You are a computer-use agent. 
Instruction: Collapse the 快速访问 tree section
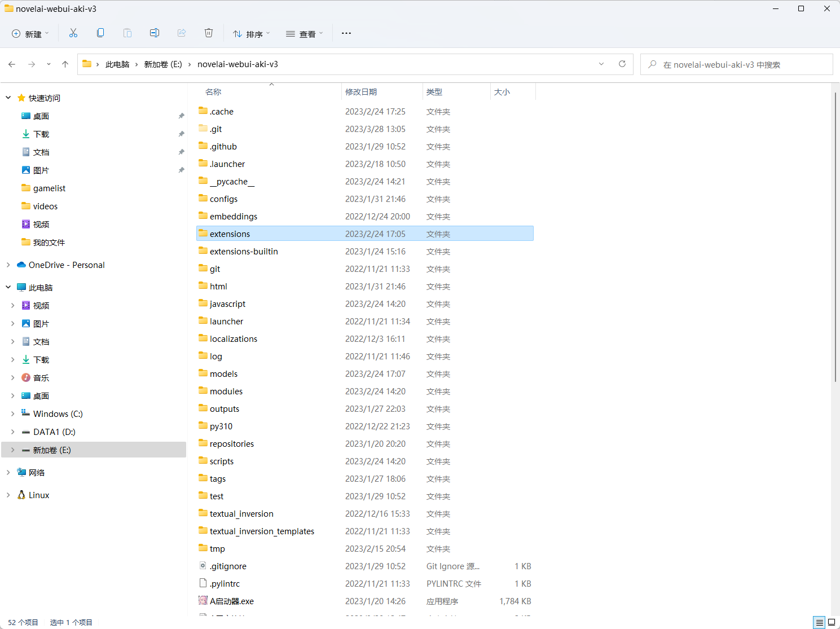pyautogui.click(x=8, y=98)
